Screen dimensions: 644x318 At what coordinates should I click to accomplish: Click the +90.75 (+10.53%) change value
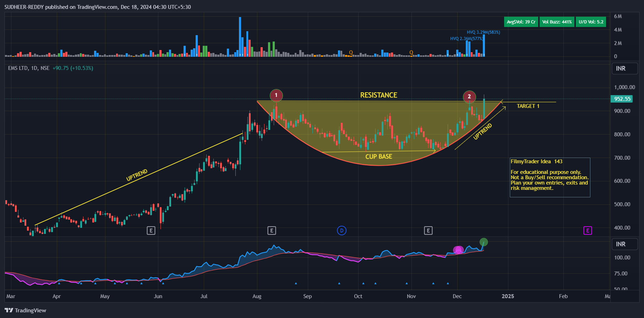point(73,68)
